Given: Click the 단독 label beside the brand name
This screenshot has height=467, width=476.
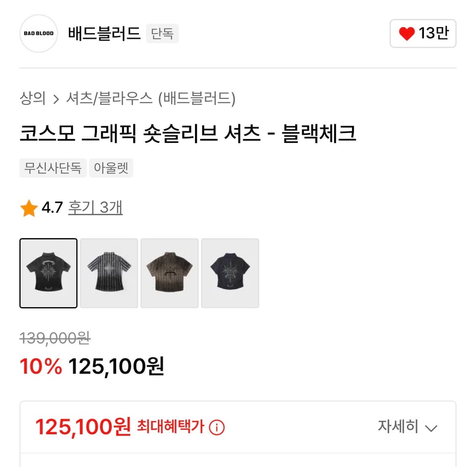Looking at the screenshot, I should pyautogui.click(x=162, y=34).
